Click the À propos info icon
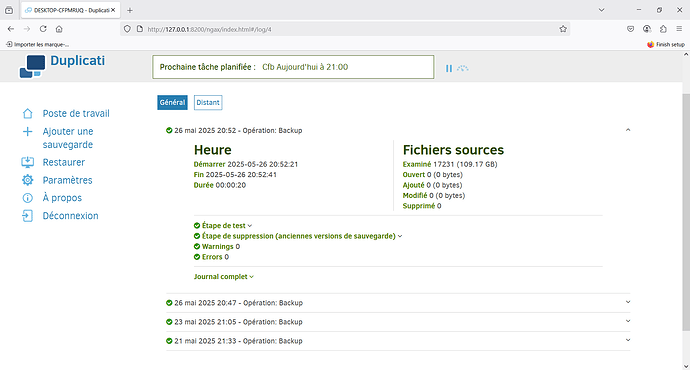This screenshot has height=370, width=690. click(27, 198)
